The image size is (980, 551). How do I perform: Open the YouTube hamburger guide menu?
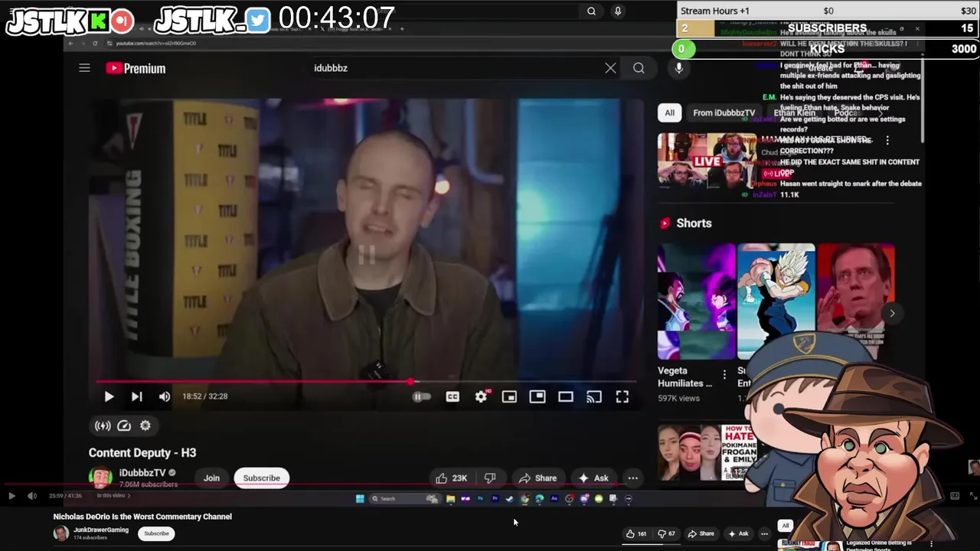(x=84, y=68)
